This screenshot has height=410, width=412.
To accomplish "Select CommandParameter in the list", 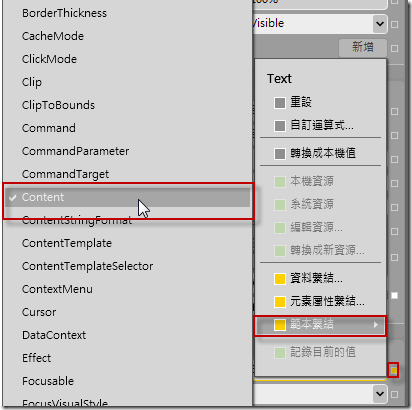I will (75, 151).
